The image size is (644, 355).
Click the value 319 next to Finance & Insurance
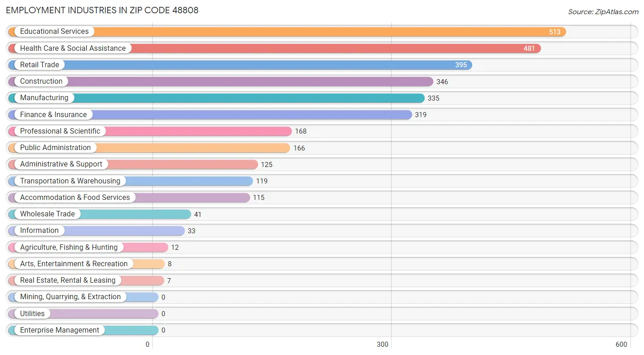[x=420, y=115]
